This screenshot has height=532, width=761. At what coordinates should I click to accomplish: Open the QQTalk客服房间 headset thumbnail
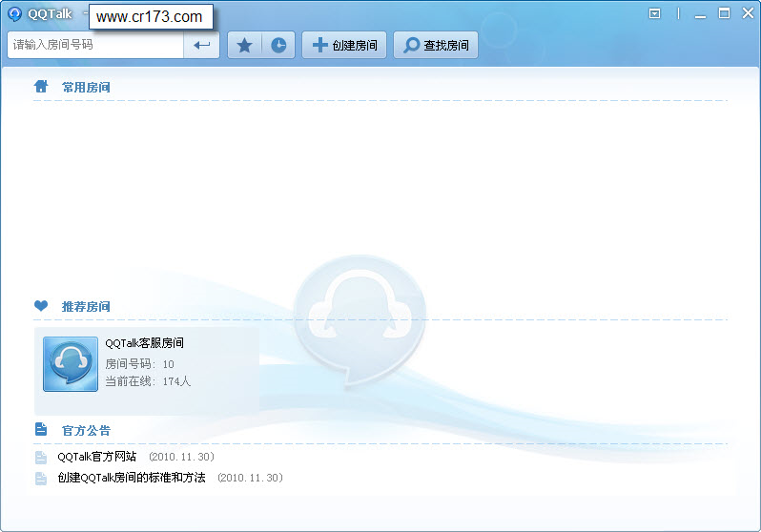tap(71, 364)
